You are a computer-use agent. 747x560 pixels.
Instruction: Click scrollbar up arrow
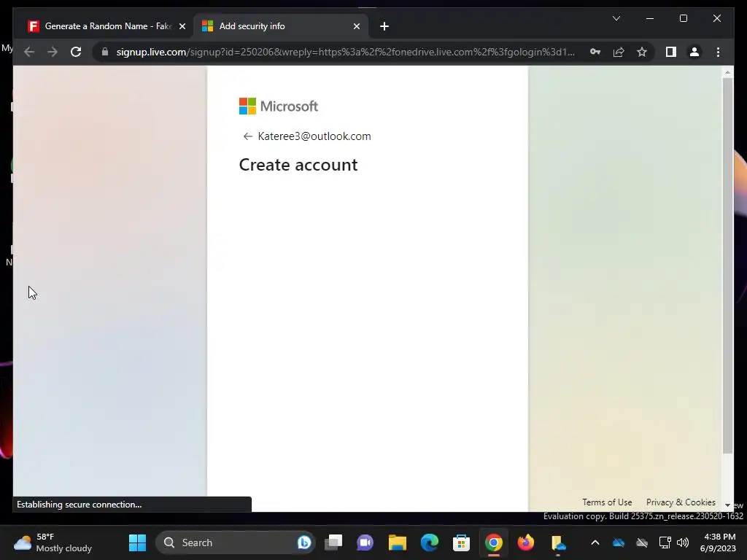point(727,72)
